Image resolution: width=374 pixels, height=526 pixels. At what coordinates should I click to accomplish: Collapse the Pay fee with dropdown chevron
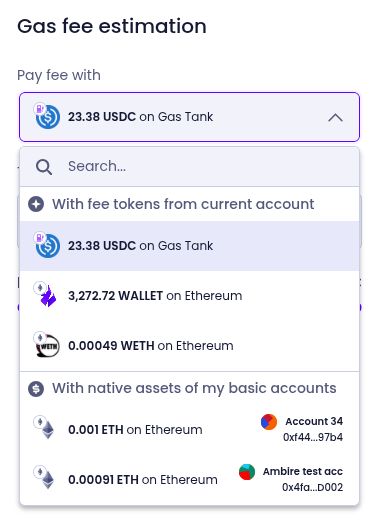[335, 117]
